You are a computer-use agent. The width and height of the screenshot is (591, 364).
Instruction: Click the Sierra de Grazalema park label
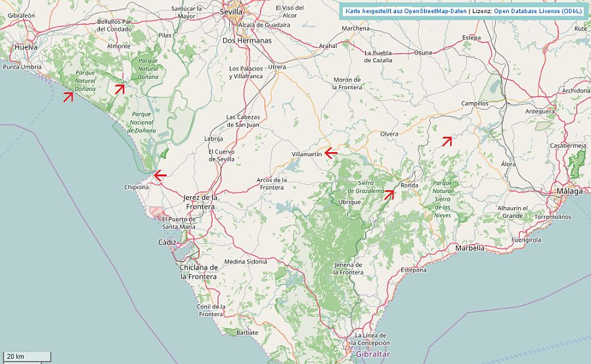point(365,187)
